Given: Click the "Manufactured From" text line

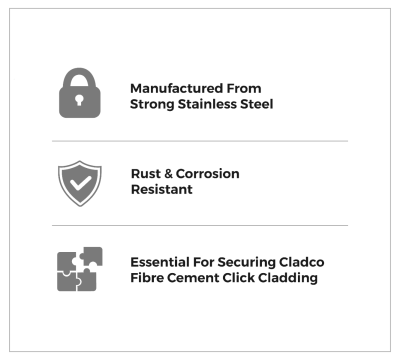Looking at the screenshot, I should [196, 89].
